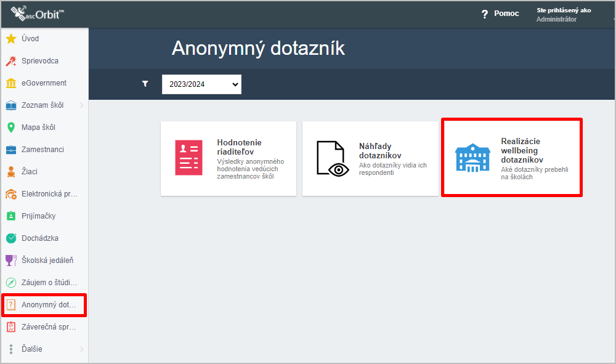Click the Elektronická pr… icon
The image size is (616, 364).
point(11,194)
